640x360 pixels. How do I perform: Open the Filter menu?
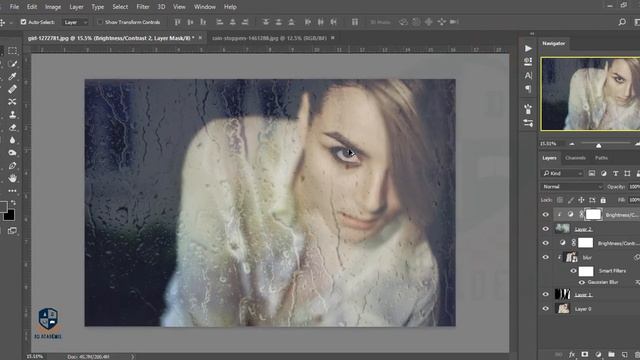[143, 7]
